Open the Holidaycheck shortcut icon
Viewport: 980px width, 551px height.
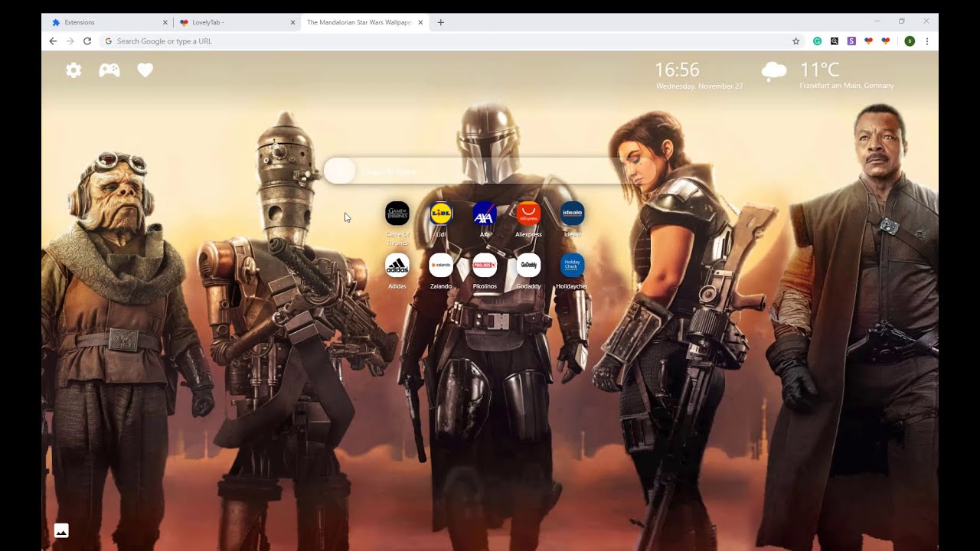pyautogui.click(x=572, y=266)
